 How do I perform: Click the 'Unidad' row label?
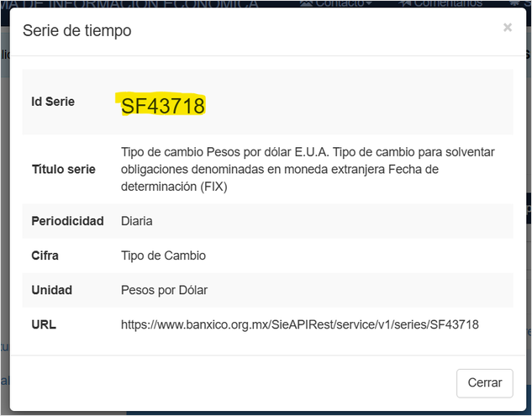[x=52, y=290]
